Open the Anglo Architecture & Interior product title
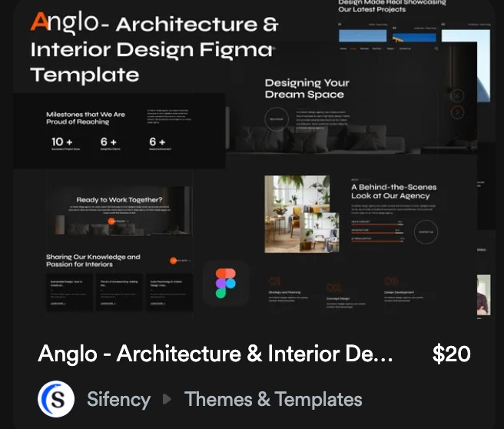The image size is (504, 429). [x=215, y=354]
